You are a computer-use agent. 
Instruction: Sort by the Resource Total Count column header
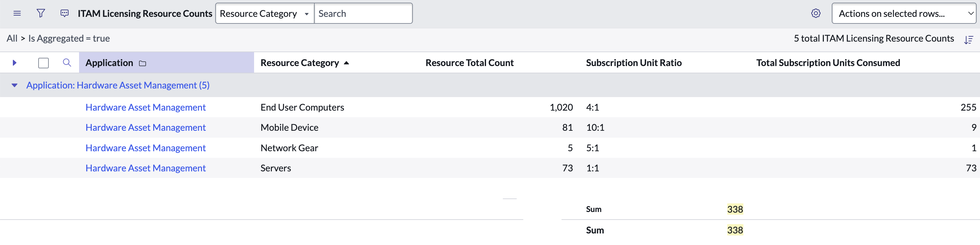click(470, 63)
